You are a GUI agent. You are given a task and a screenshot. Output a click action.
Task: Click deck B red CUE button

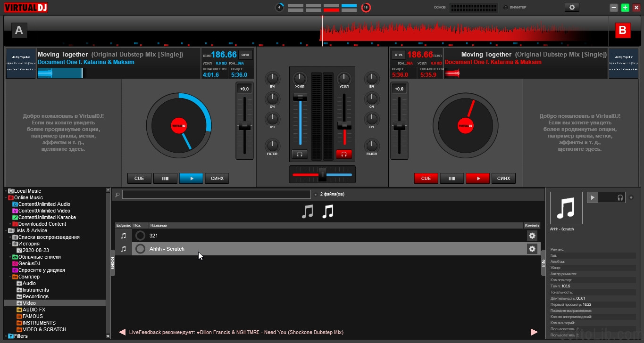click(426, 179)
